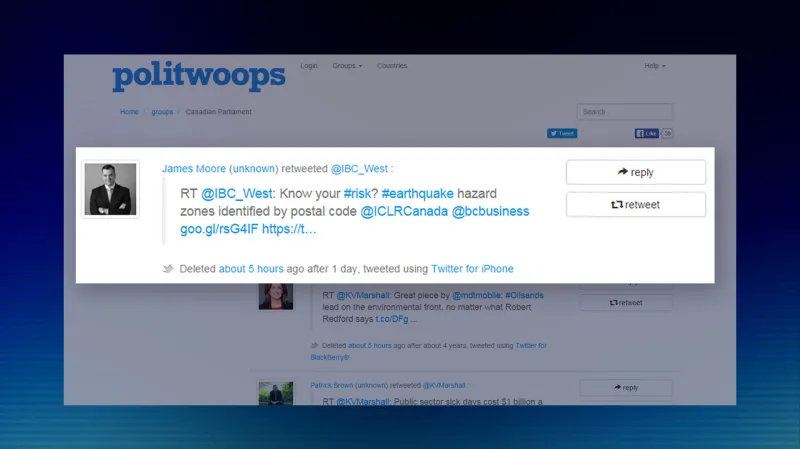Click the Twitter for iPhone link

click(472, 269)
